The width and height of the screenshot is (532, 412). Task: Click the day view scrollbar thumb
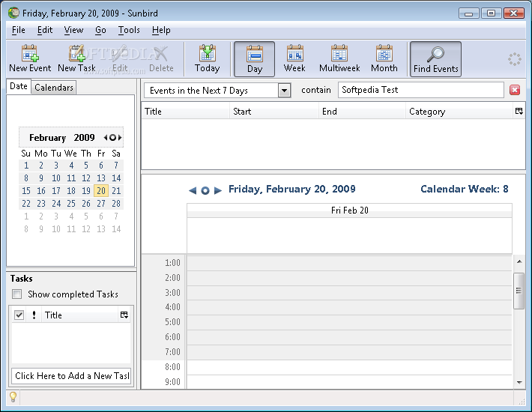[519, 291]
